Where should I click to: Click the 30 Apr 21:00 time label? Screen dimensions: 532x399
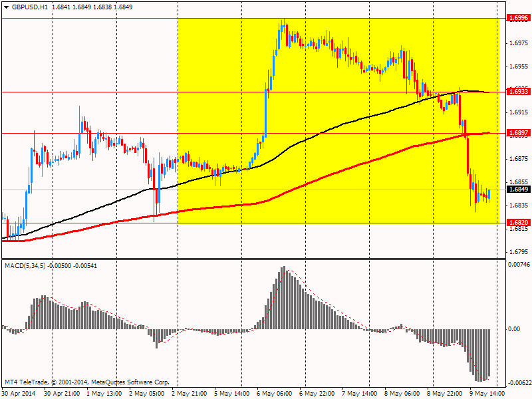point(62,394)
